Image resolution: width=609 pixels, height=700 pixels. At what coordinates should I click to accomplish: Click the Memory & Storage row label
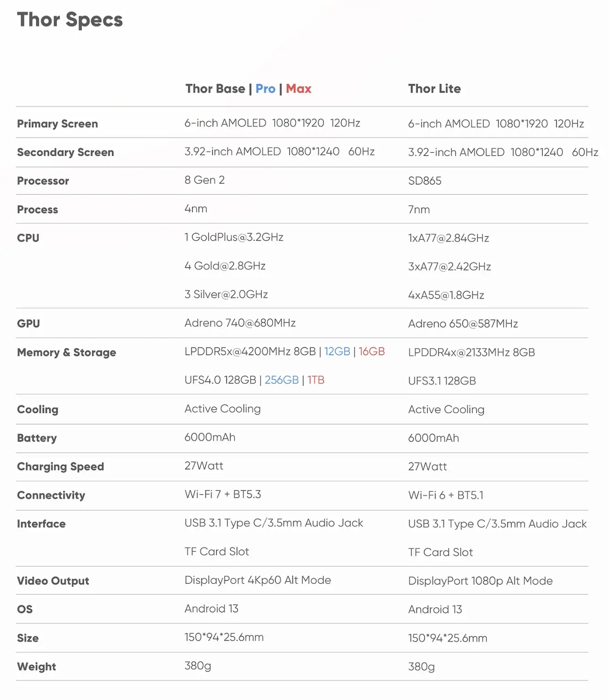coord(67,353)
